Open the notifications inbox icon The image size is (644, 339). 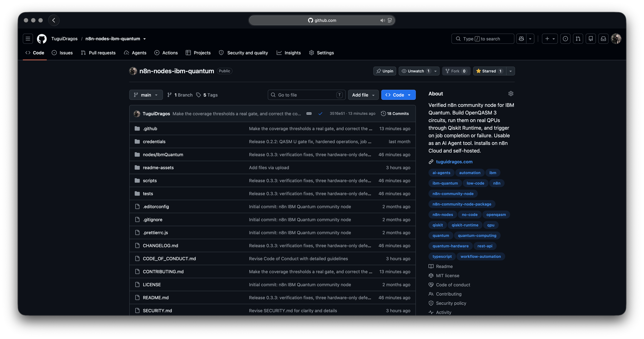(x=603, y=39)
